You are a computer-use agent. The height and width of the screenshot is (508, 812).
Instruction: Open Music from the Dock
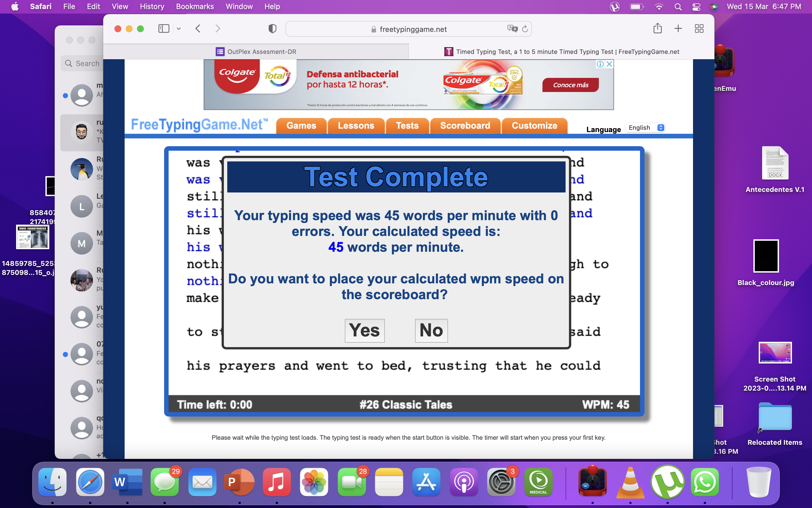(277, 482)
